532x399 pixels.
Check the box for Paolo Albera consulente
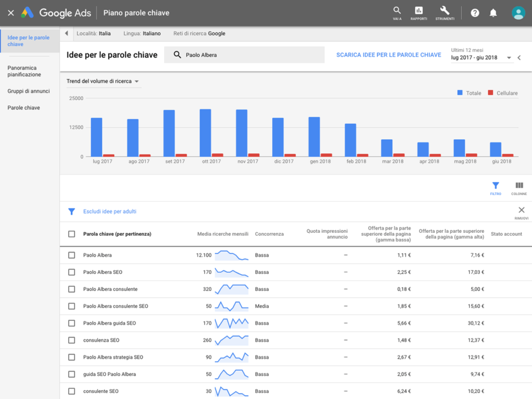pyautogui.click(x=72, y=289)
